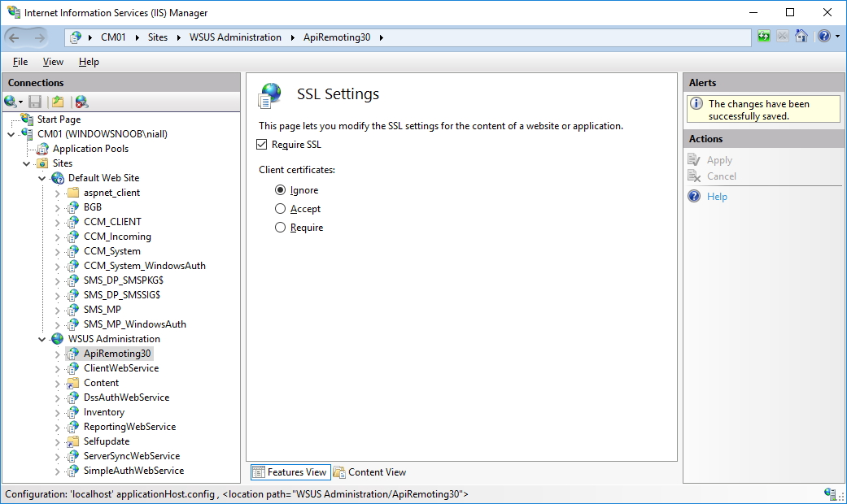This screenshot has height=504, width=847.
Task: Uncheck the Require SSL checkbox
Action: pyautogui.click(x=262, y=145)
